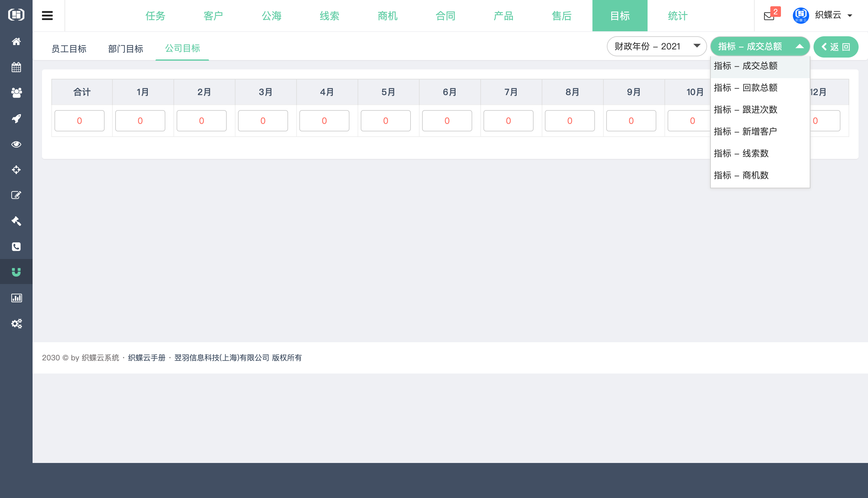Open the mail notifications icon showing badge 2
Image resolution: width=868 pixels, height=498 pixels.
[x=769, y=16]
